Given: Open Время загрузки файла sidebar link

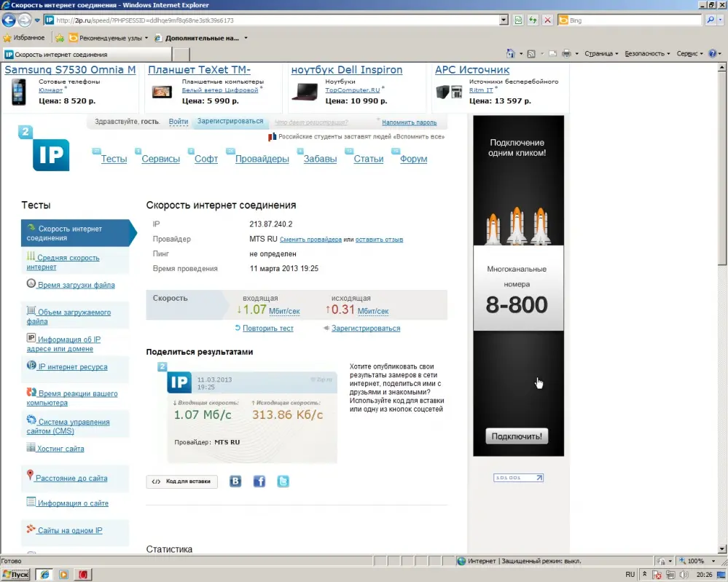Looking at the screenshot, I should [76, 285].
